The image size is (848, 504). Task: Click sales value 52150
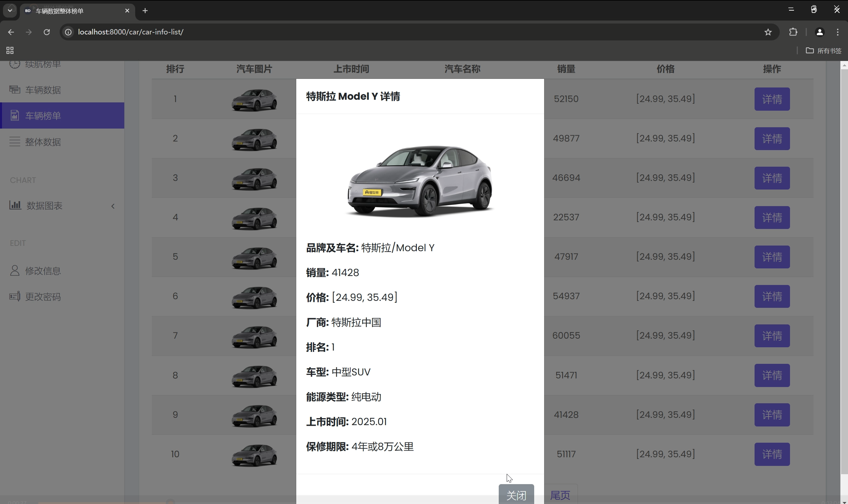click(x=566, y=99)
